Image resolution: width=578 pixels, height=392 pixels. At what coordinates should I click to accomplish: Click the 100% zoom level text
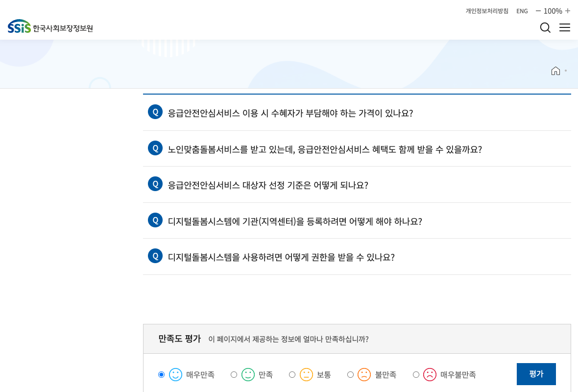[553, 11]
